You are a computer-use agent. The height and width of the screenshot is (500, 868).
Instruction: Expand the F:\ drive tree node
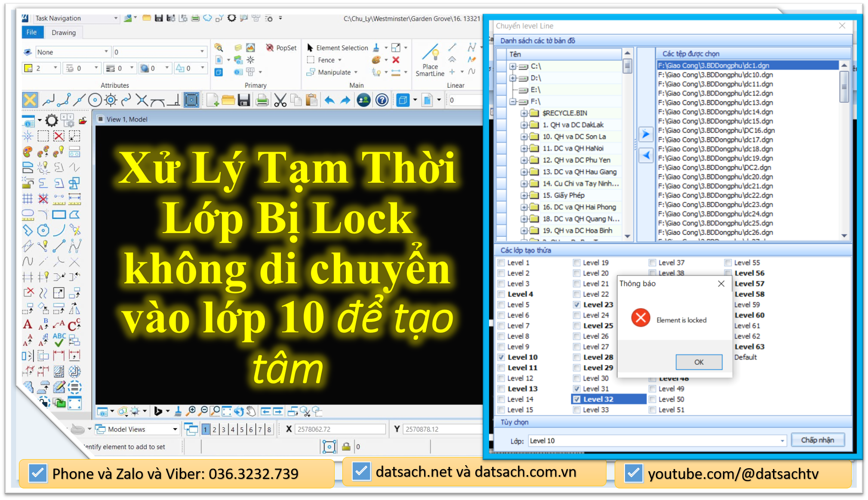tap(512, 101)
